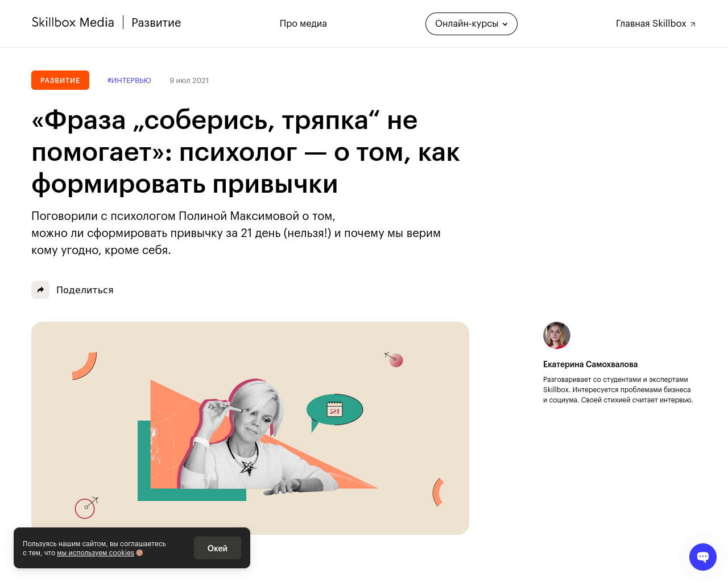Image resolution: width=728 pixels, height=582 pixels.
Task: Click the article illustration of the psychologist
Action: 250,428
